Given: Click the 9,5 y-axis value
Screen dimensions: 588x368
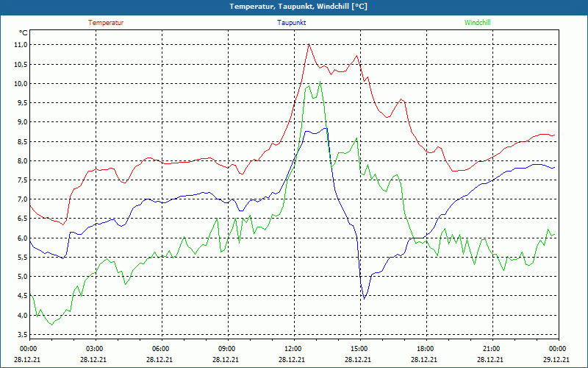Looking at the screenshot, I should click(22, 102).
